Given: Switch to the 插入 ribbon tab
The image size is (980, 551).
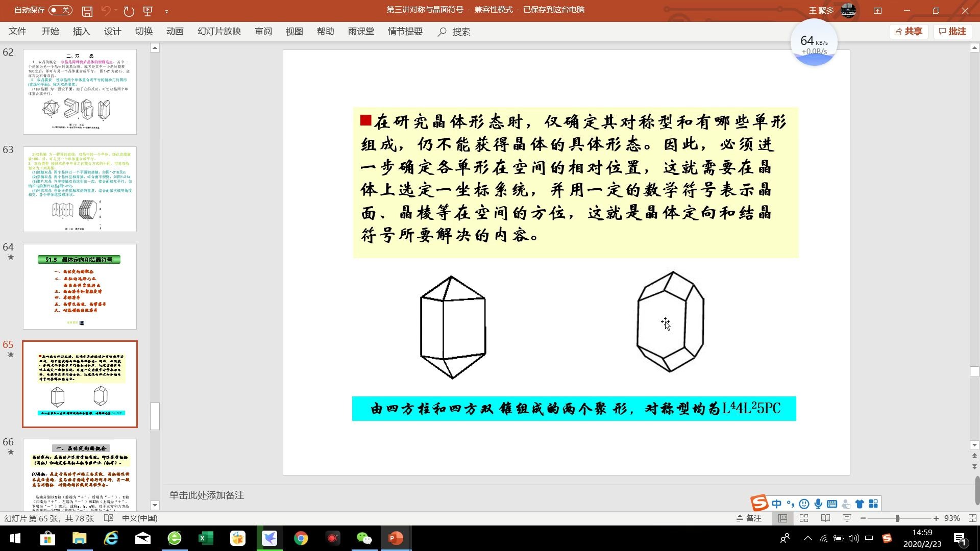Looking at the screenshot, I should pos(81,32).
